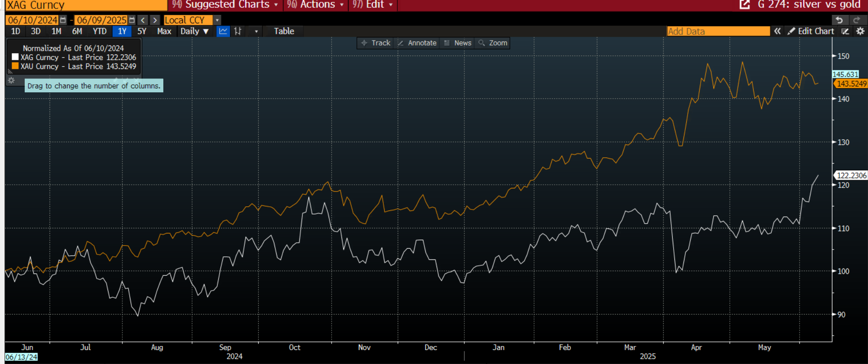Shift date range forward with right arrow

(155, 20)
